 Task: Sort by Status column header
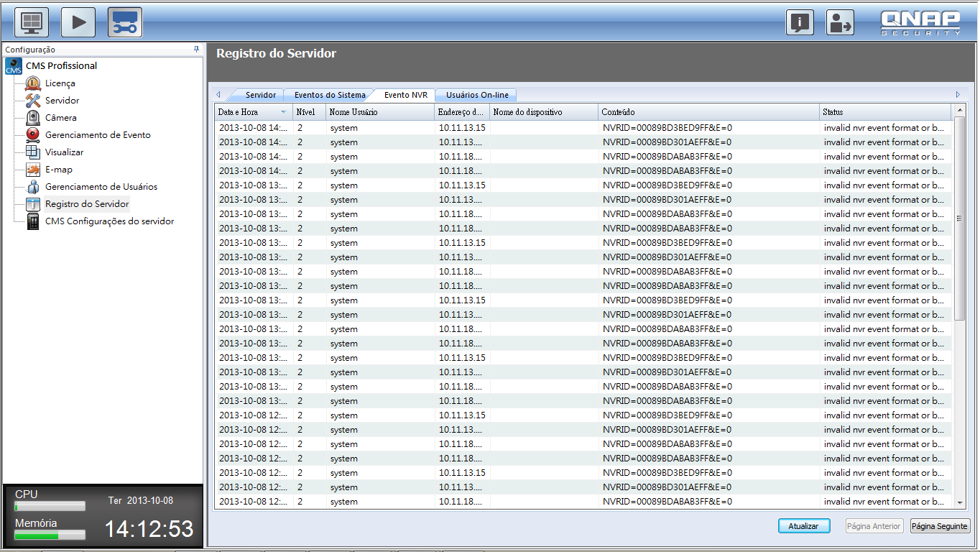tap(886, 112)
